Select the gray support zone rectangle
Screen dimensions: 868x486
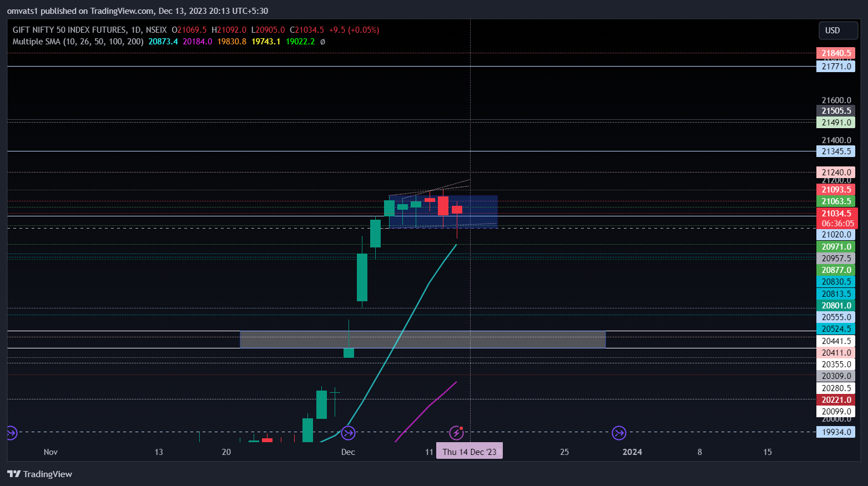point(423,340)
